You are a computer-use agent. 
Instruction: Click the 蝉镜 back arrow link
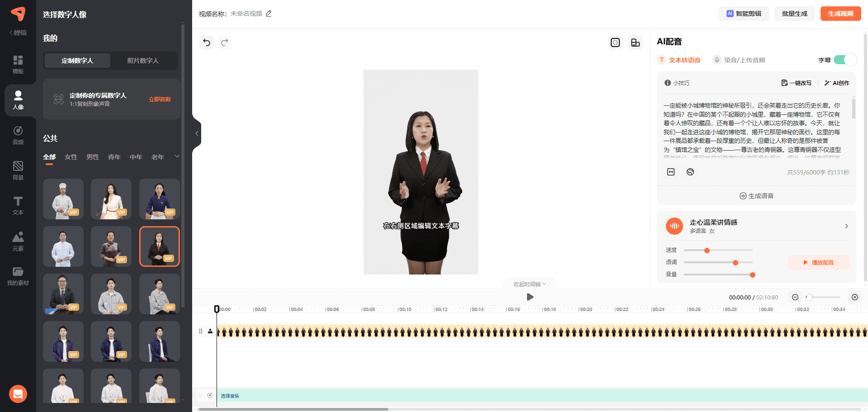[18, 33]
